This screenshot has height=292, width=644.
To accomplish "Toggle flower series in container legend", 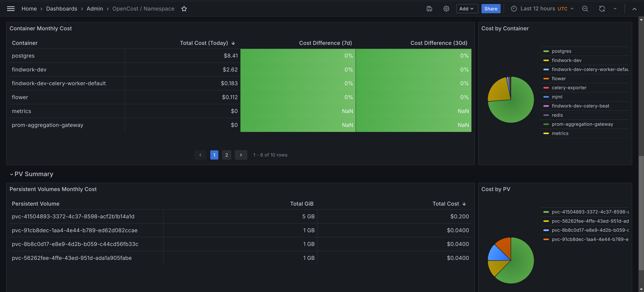I will coord(559,79).
